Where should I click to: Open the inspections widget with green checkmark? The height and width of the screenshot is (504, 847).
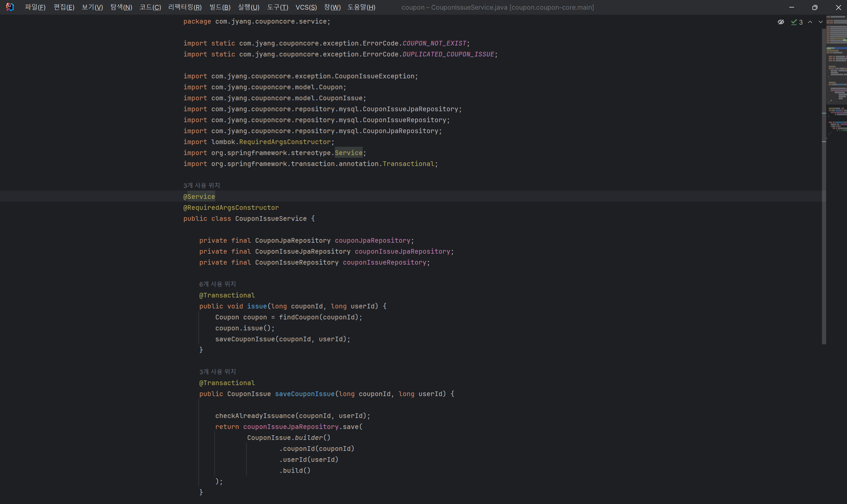[797, 22]
